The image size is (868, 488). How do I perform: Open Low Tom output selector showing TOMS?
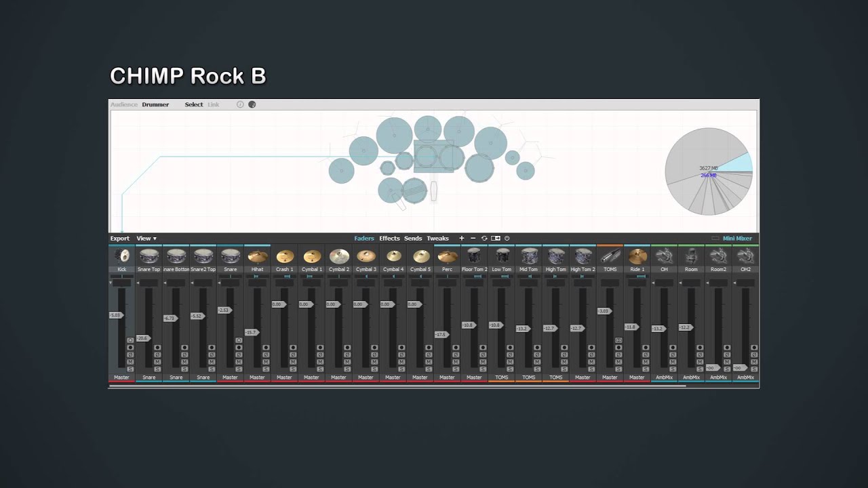tap(502, 377)
